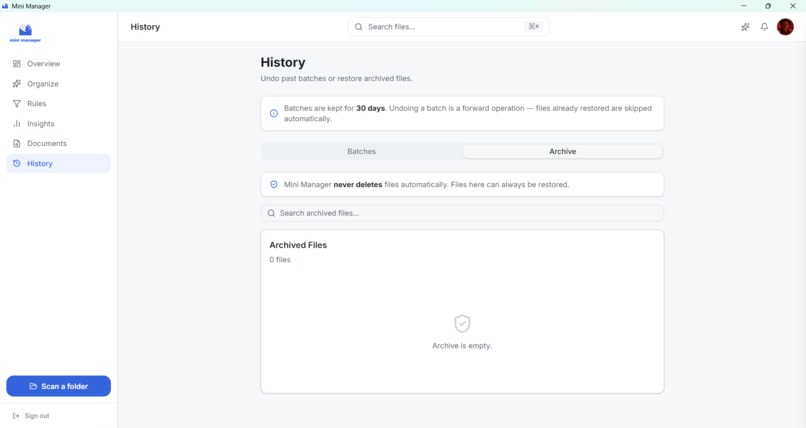Close the Mini Manager window
The image size is (806, 428).
[x=793, y=6]
